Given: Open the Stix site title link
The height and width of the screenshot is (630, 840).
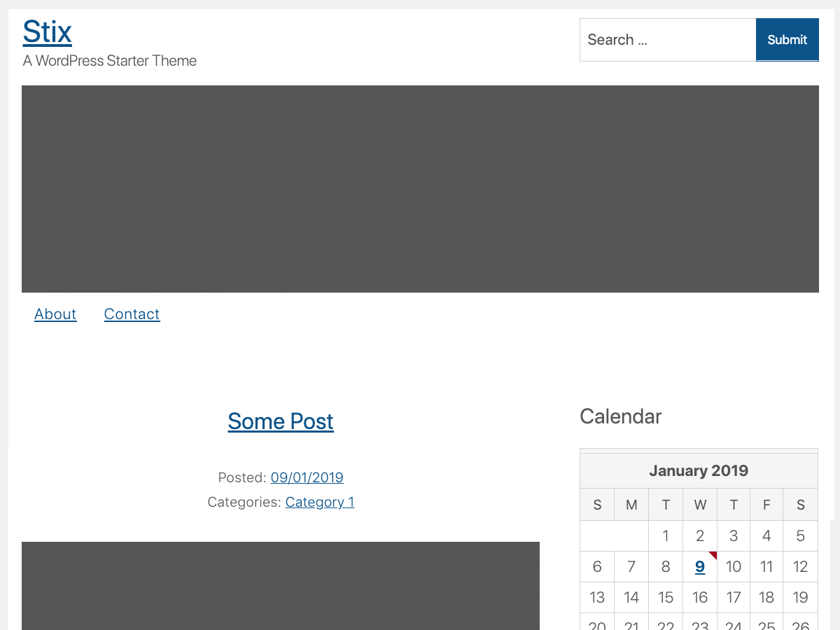Looking at the screenshot, I should [x=48, y=32].
